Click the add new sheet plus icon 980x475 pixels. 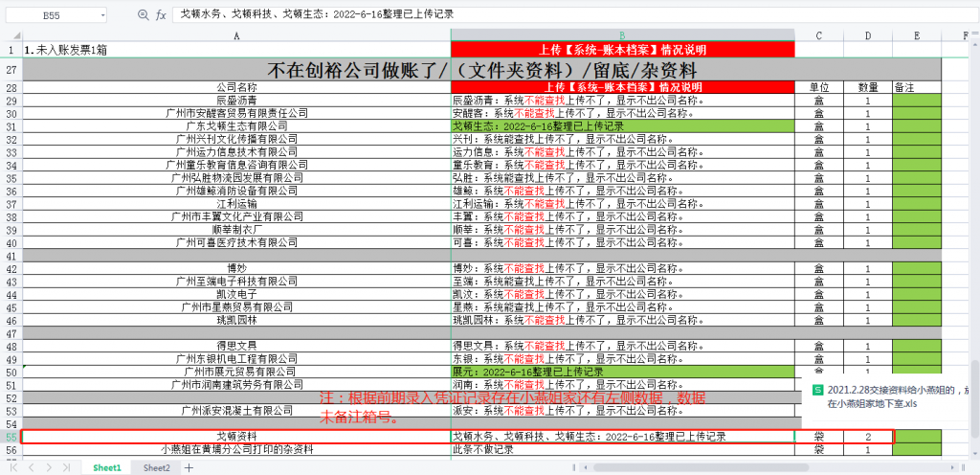189,467
